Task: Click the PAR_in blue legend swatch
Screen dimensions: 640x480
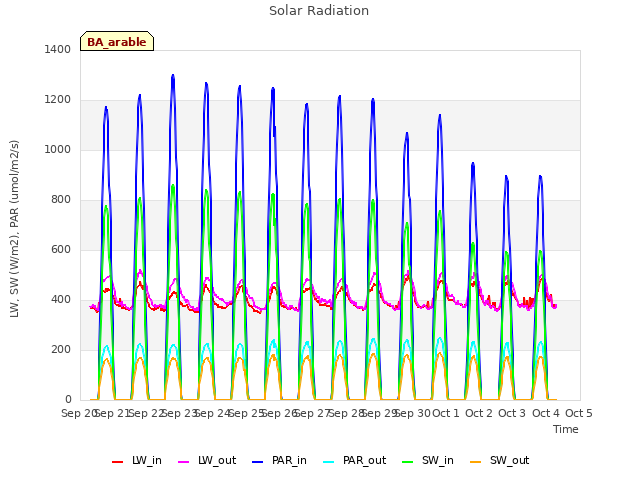Action: coord(258,462)
